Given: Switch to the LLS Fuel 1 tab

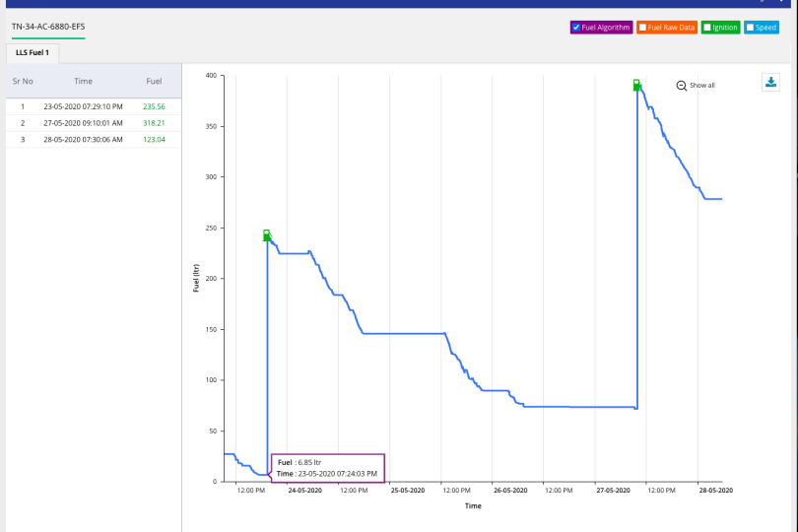Looking at the screenshot, I should (33, 51).
